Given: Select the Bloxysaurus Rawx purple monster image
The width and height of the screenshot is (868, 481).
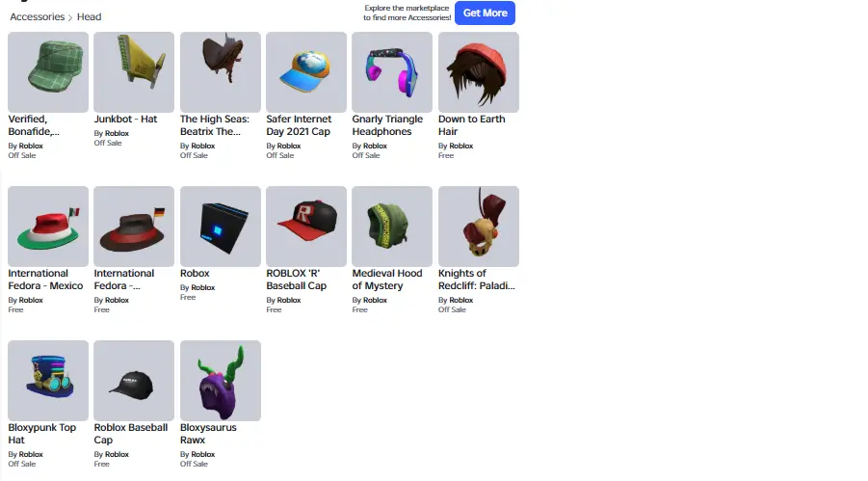Looking at the screenshot, I should (x=221, y=381).
